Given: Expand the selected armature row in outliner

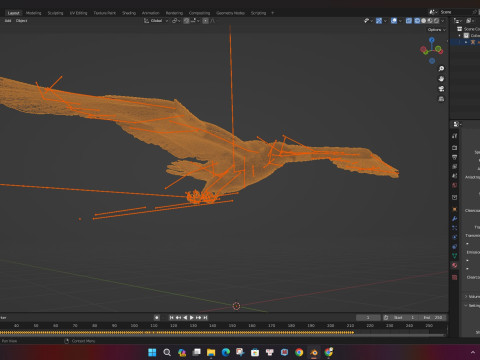Looking at the screenshot, I should click(466, 42).
